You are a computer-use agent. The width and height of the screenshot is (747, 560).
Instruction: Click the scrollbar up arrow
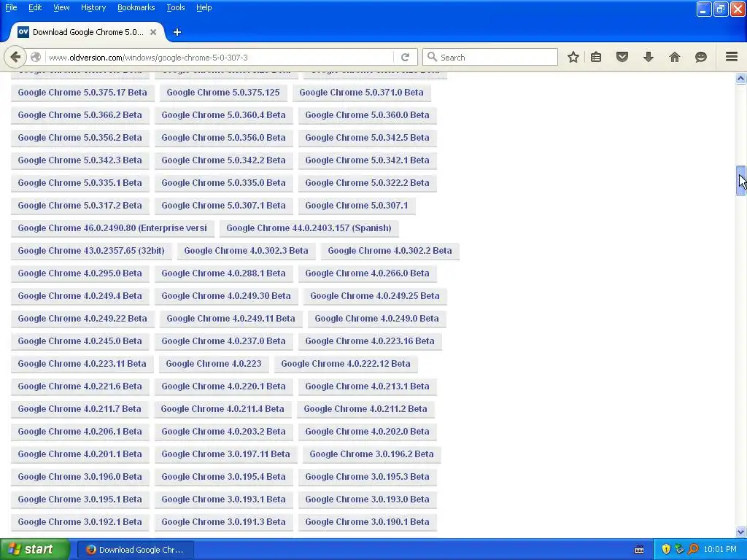click(x=741, y=78)
